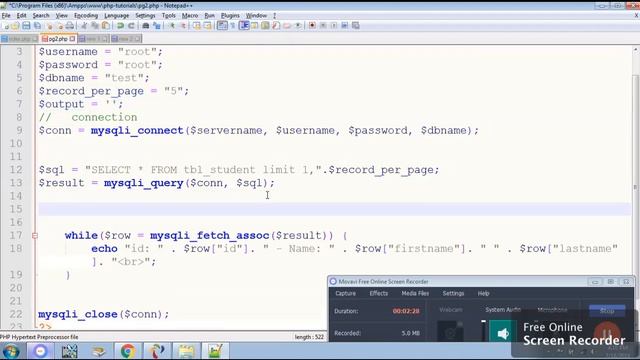This screenshot has height=360, width=640.
Task: Click the Play recorded macro icon
Action: point(334,26)
